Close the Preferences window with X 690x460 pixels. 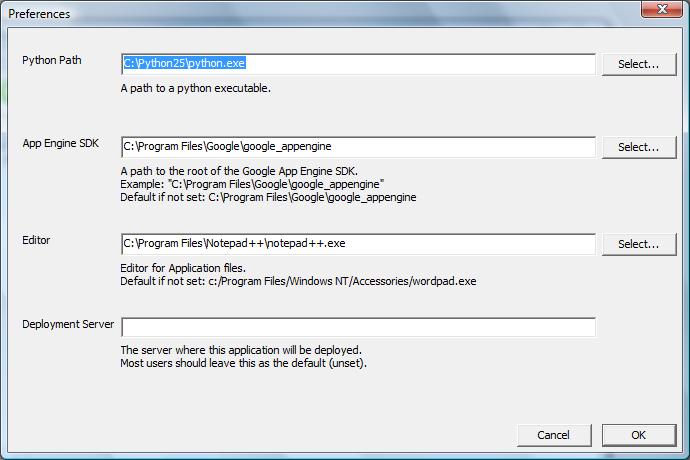662,9
